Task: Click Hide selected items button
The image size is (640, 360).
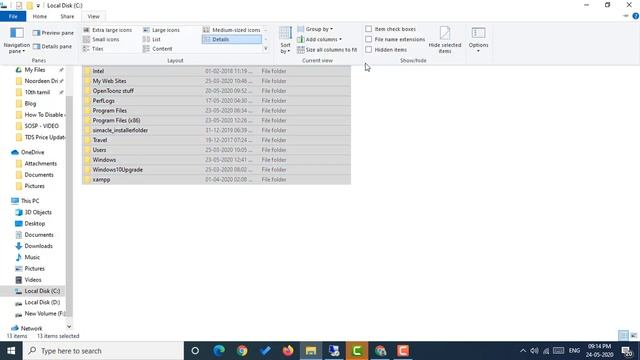Action: point(444,40)
